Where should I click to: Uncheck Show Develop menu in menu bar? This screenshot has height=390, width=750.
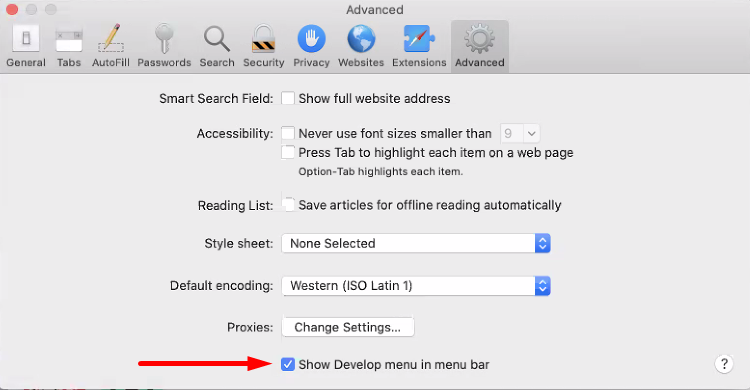287,364
